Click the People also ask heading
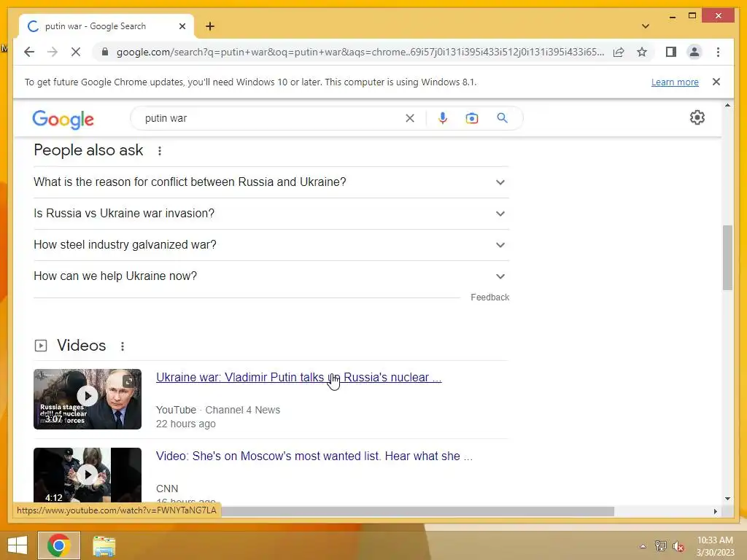Image resolution: width=747 pixels, height=560 pixels. pyautogui.click(x=88, y=150)
